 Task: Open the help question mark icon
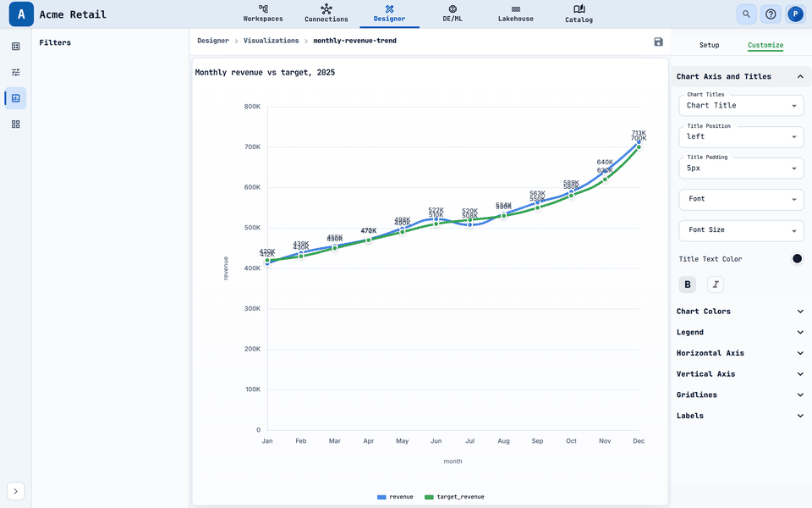coord(771,14)
